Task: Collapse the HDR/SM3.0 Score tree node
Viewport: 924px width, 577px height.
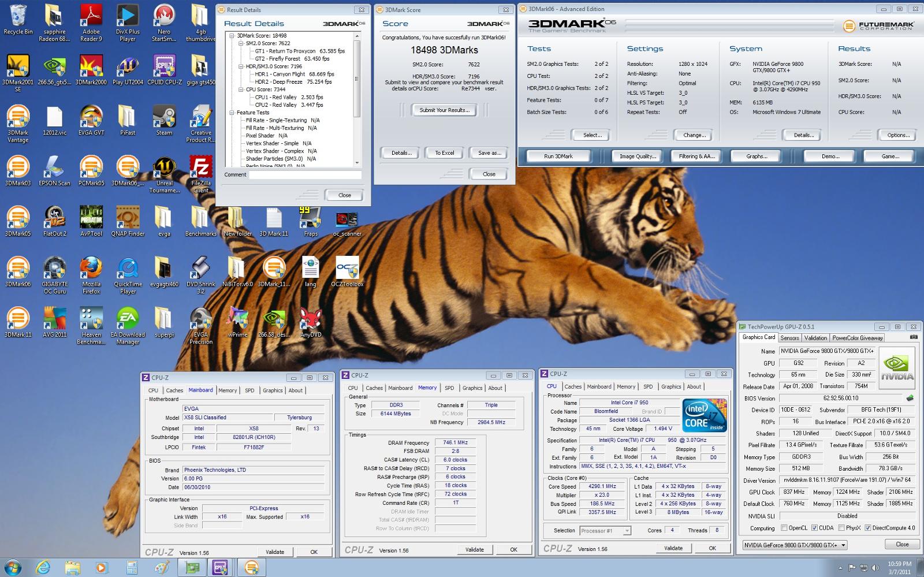Action: (241, 66)
